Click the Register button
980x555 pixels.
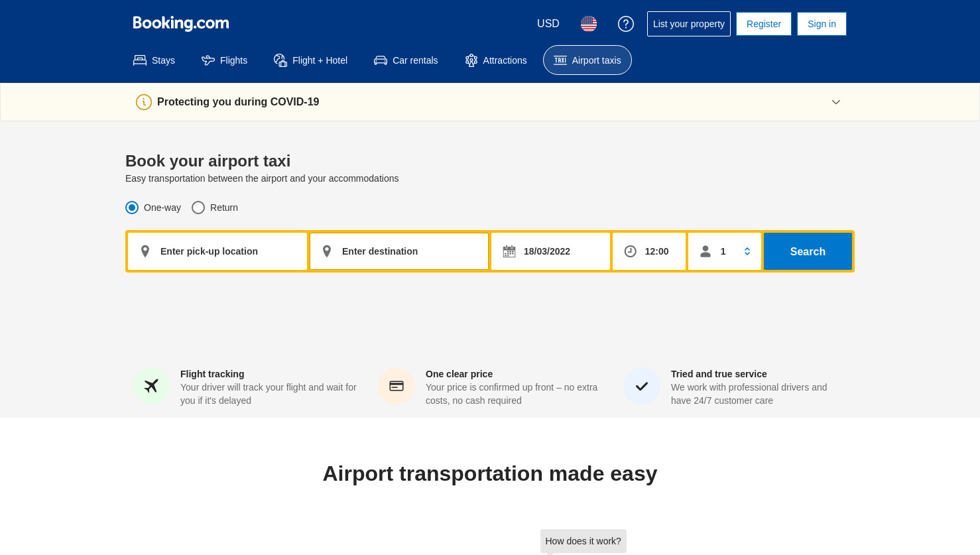click(x=764, y=24)
